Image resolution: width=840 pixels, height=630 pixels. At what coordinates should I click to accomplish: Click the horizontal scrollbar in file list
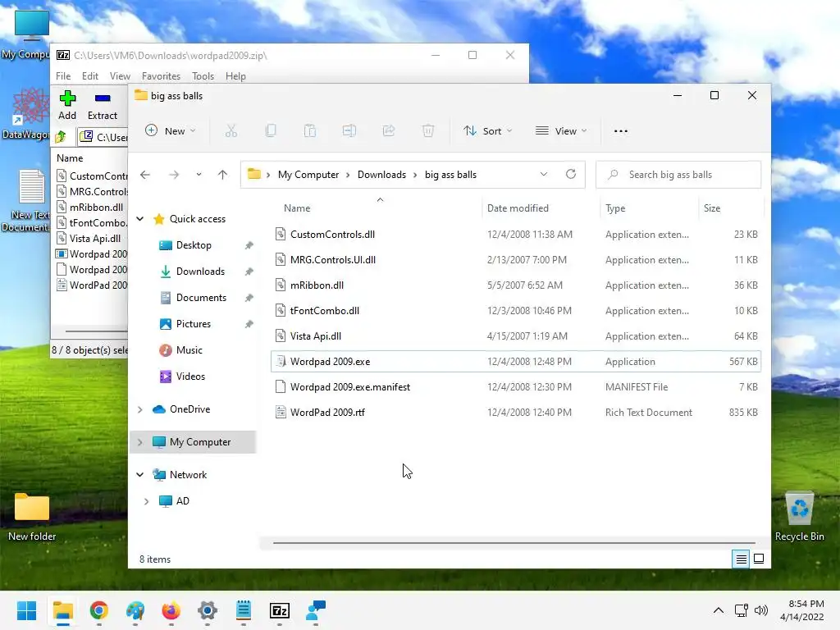point(514,543)
